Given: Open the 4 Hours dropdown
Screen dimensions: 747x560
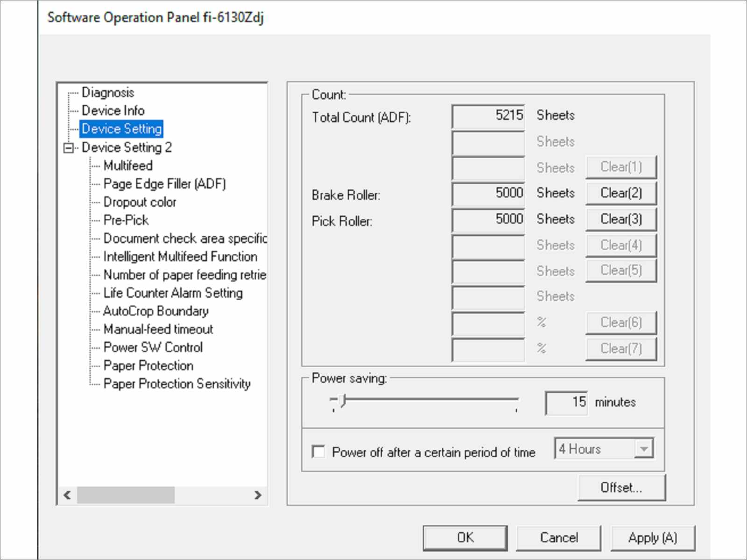Looking at the screenshot, I should [604, 449].
